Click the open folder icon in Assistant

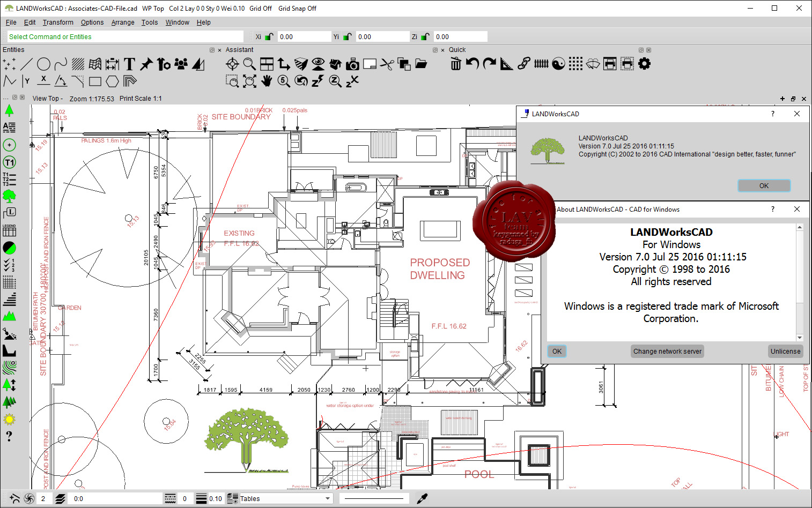click(x=421, y=64)
